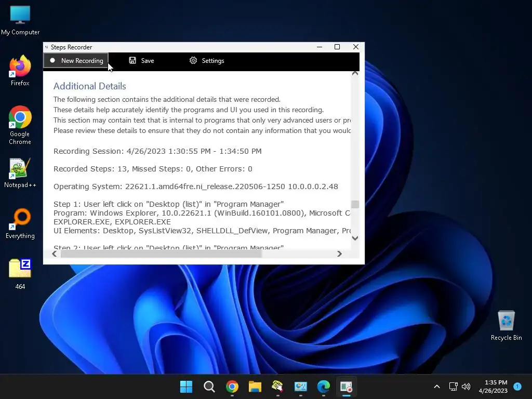Click the vertical scrollbar thumb
The height and width of the screenshot is (399, 532).
click(355, 204)
